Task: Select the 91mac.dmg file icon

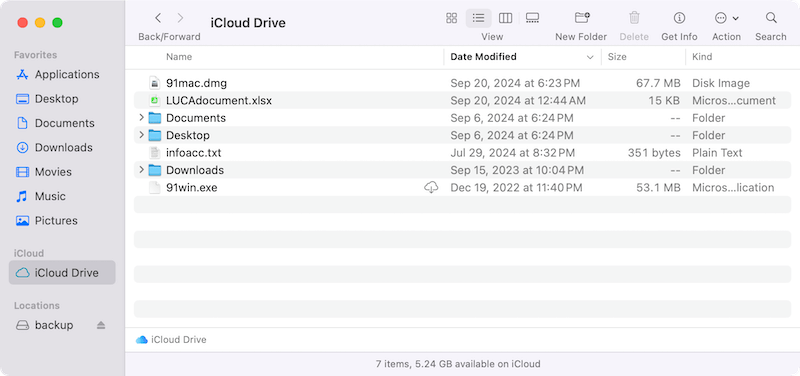Action: click(x=154, y=83)
